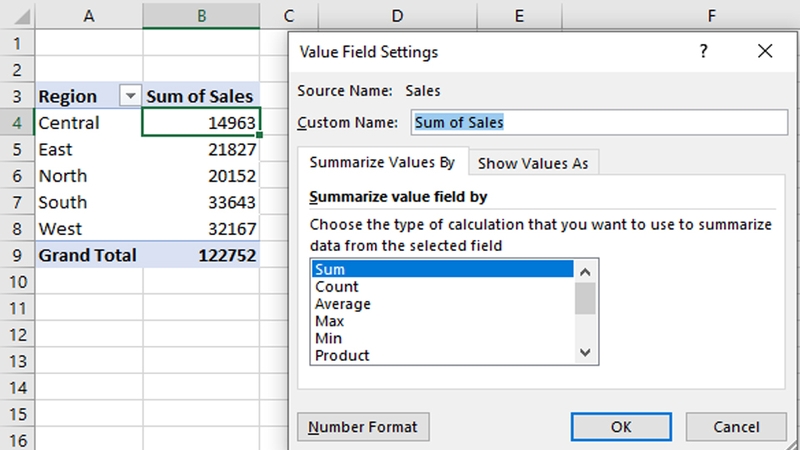The height and width of the screenshot is (450, 800).
Task: Click the dialog help question mark icon
Action: (x=703, y=51)
